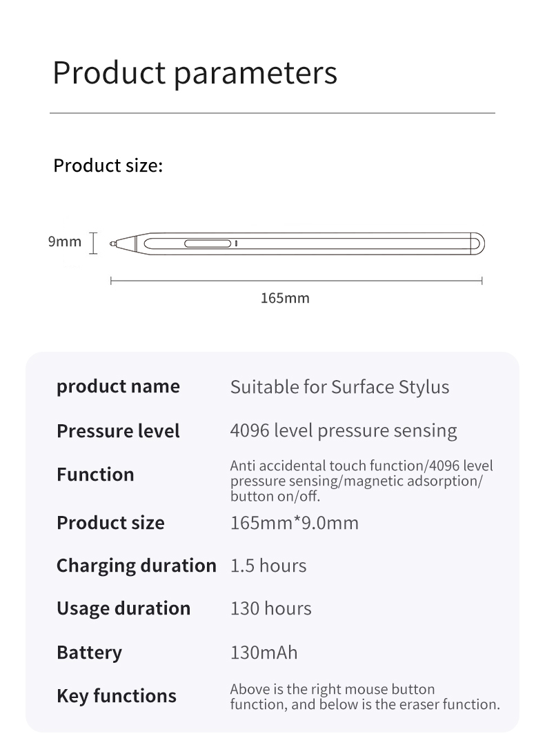This screenshot has height=756, width=545.
Task: Click the 'Product size:' label
Action: tap(108, 166)
